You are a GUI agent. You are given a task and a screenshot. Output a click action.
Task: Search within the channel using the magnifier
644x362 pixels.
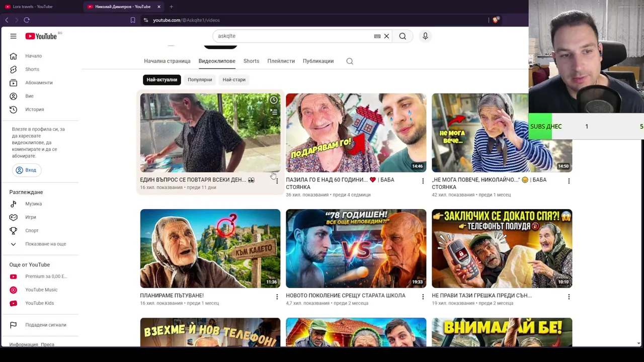[350, 61]
